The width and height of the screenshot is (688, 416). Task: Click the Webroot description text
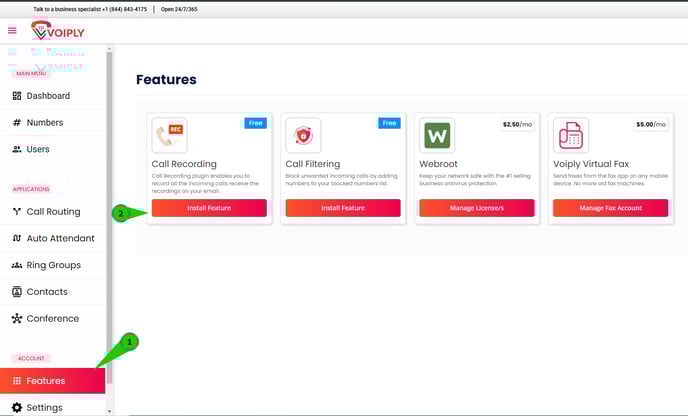pyautogui.click(x=475, y=179)
